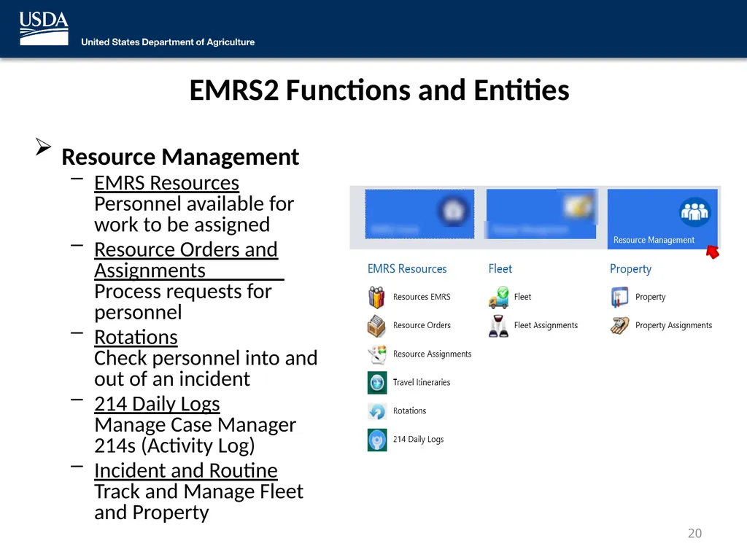Select Property Assignments entry
This screenshot has height=560, width=747.
click(673, 325)
